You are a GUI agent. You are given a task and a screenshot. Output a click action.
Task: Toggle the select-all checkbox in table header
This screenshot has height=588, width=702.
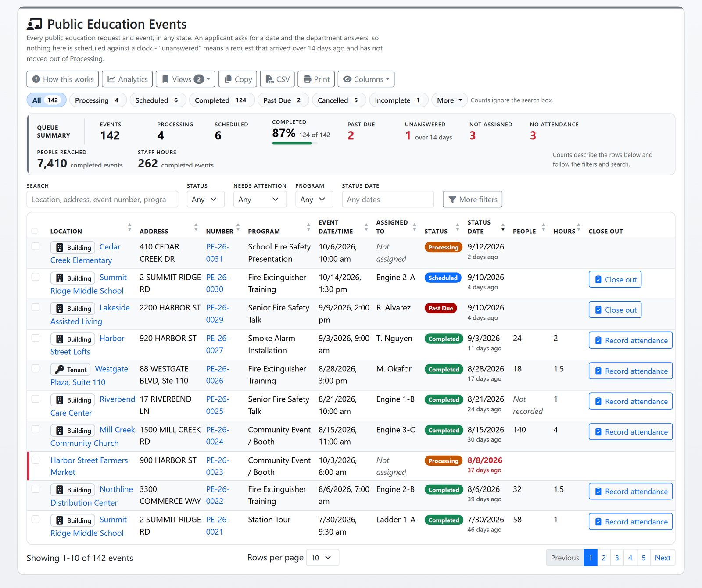point(35,231)
